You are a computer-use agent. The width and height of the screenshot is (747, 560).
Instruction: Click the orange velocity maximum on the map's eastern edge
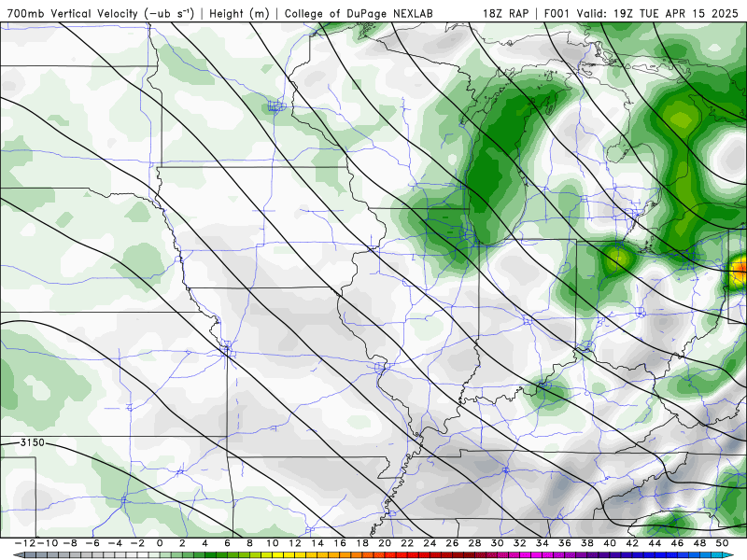[x=740, y=269]
